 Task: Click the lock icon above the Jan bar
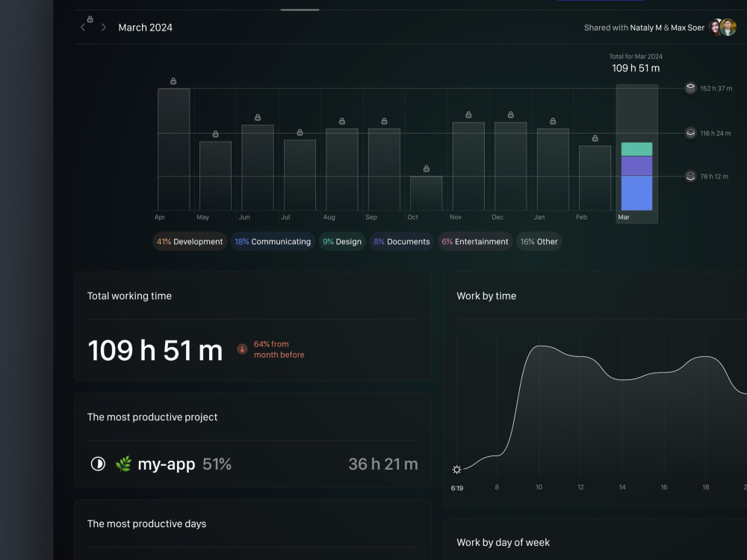pos(553,122)
